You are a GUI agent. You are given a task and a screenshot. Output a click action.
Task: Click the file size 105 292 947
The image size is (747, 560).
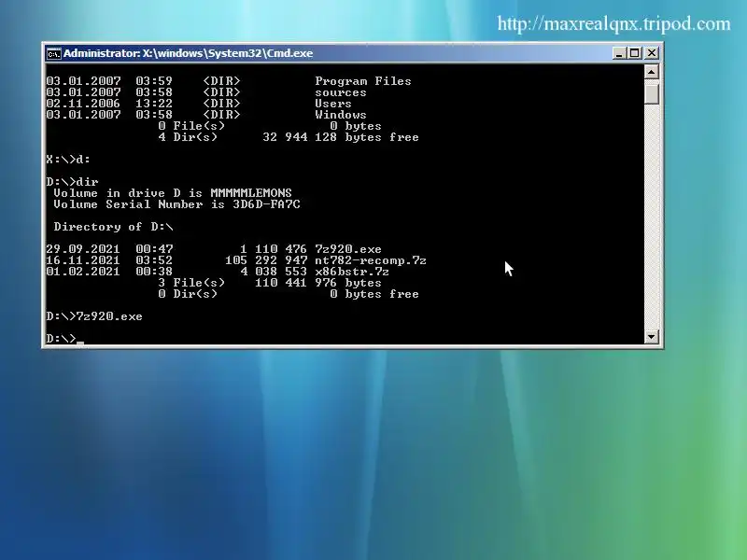tap(266, 260)
